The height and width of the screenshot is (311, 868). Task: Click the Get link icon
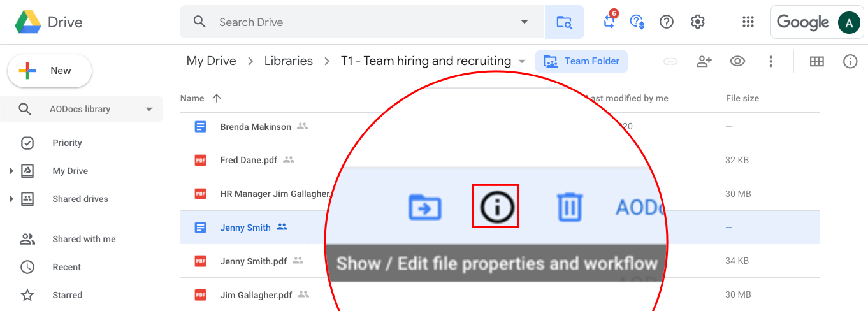click(x=670, y=61)
